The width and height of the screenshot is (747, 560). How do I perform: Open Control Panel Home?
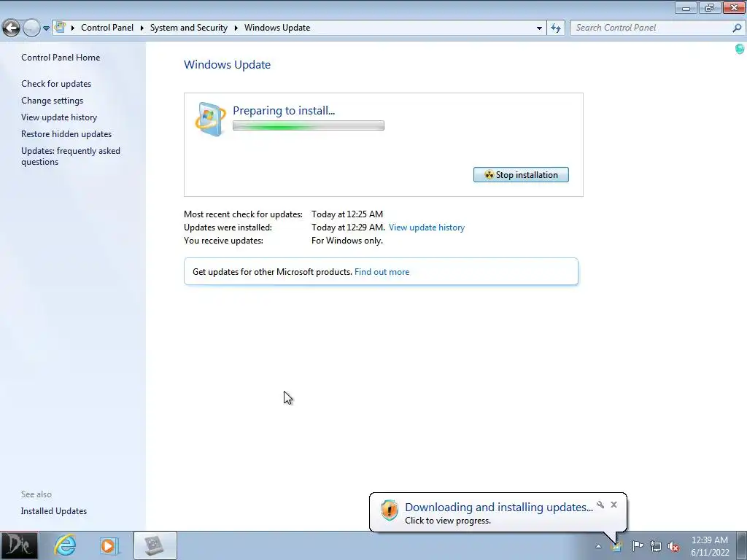click(61, 57)
